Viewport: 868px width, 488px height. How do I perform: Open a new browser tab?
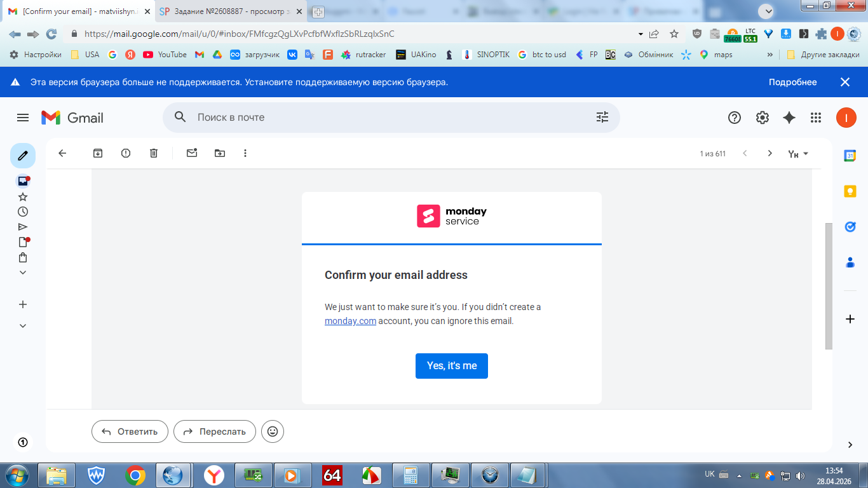[x=318, y=11]
